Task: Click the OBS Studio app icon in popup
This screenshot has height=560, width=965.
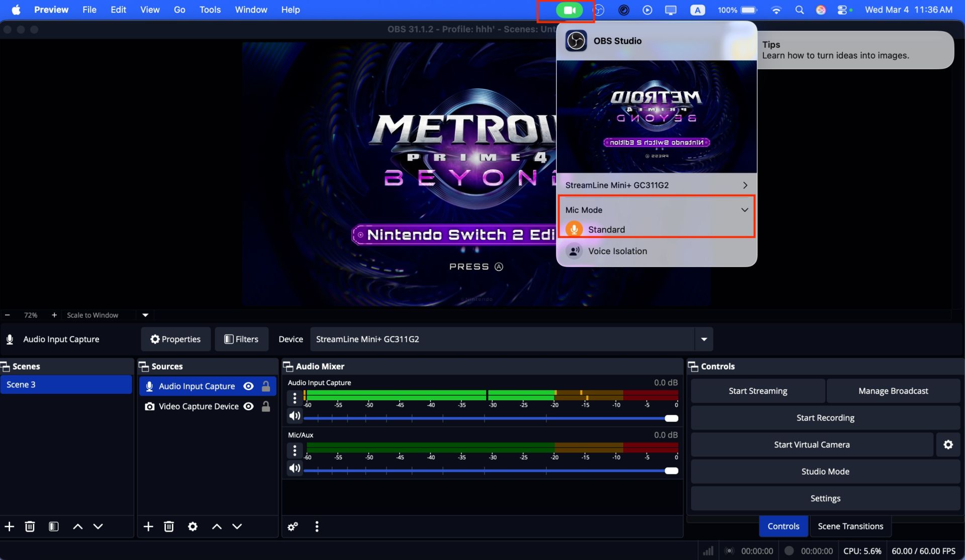Action: tap(576, 41)
